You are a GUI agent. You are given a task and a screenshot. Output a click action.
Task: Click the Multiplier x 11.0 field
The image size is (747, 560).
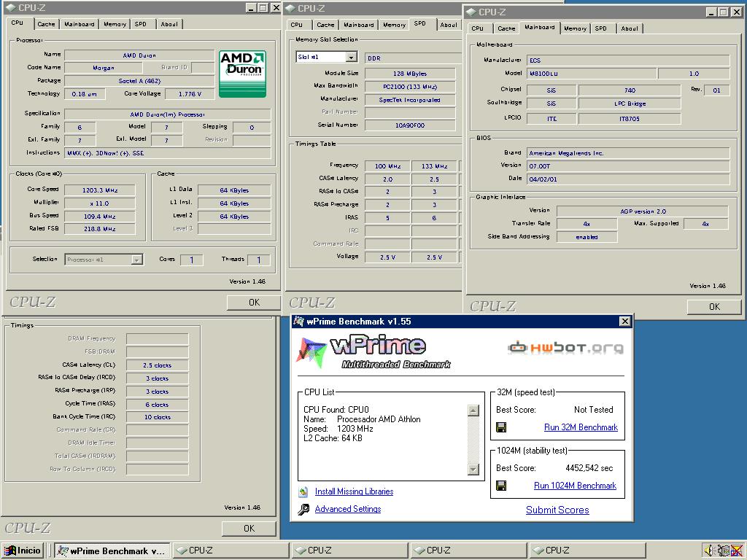click(99, 203)
